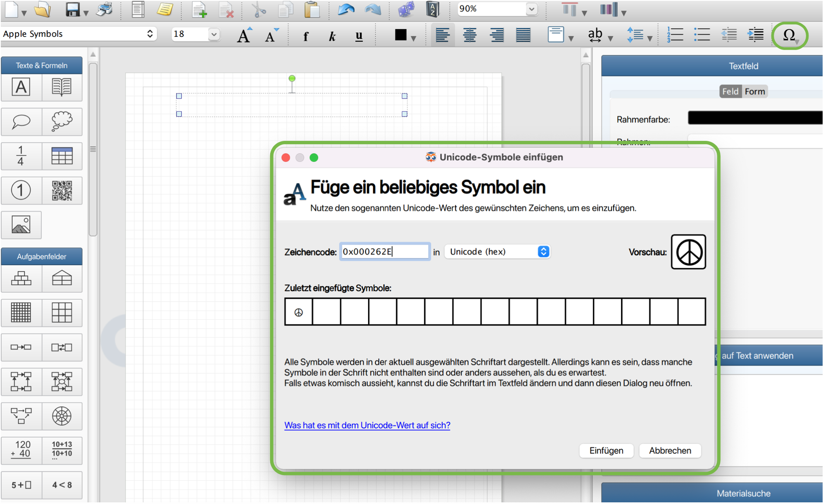This screenshot has width=823, height=504.
Task: Expand the Unicode (hex) format dropdown
Action: coord(497,252)
